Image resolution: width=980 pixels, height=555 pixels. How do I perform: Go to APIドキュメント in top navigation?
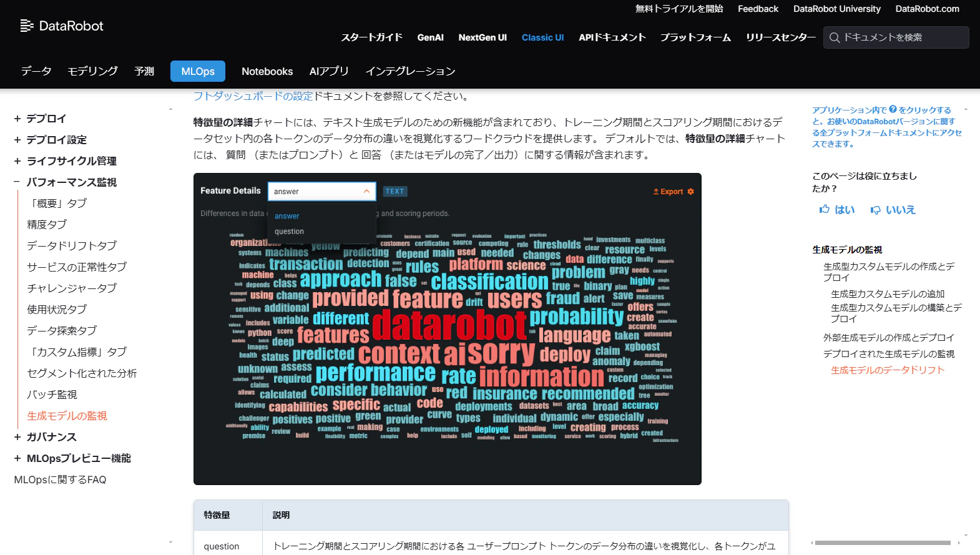612,37
